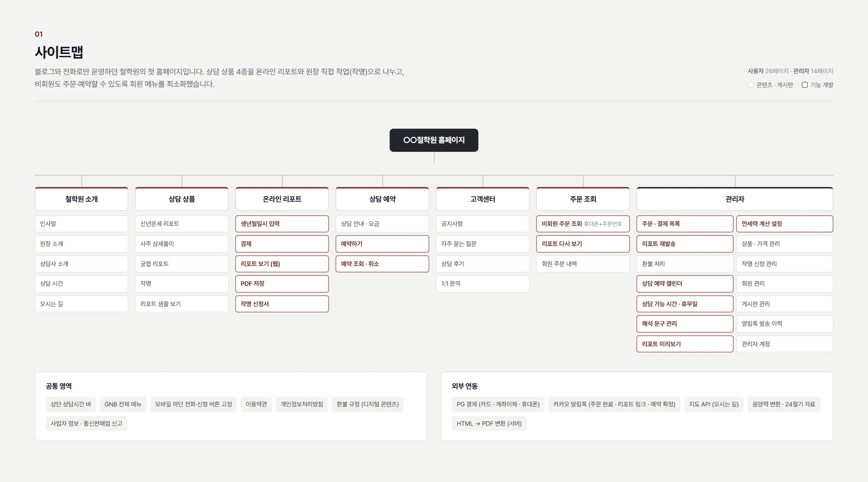Image resolution: width=868 pixels, height=482 pixels.
Task: Click the GNB 전체 메뉴 chip
Action: pyautogui.click(x=123, y=404)
